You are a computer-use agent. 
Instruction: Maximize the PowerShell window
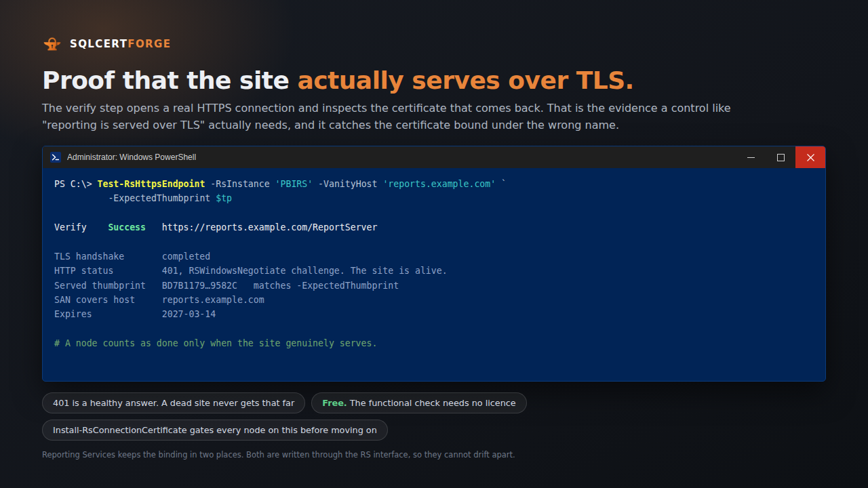pyautogui.click(x=781, y=157)
